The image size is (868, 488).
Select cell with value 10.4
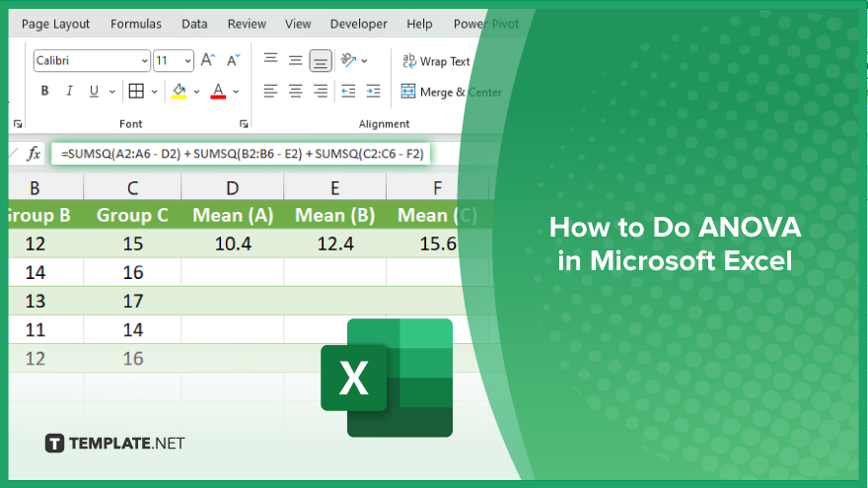tap(233, 244)
